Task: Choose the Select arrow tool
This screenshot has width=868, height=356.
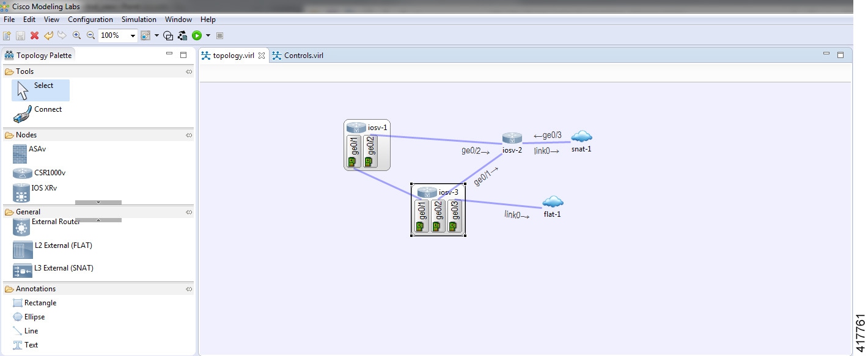Action: coord(40,90)
